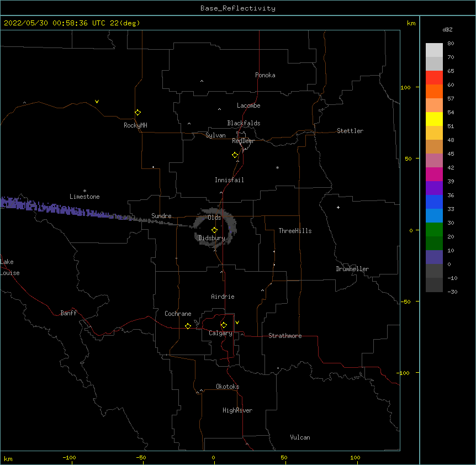Screen dimensions: 476x465
Task: Click the yellow diamond marker above Calgary label
Action: 224,325
